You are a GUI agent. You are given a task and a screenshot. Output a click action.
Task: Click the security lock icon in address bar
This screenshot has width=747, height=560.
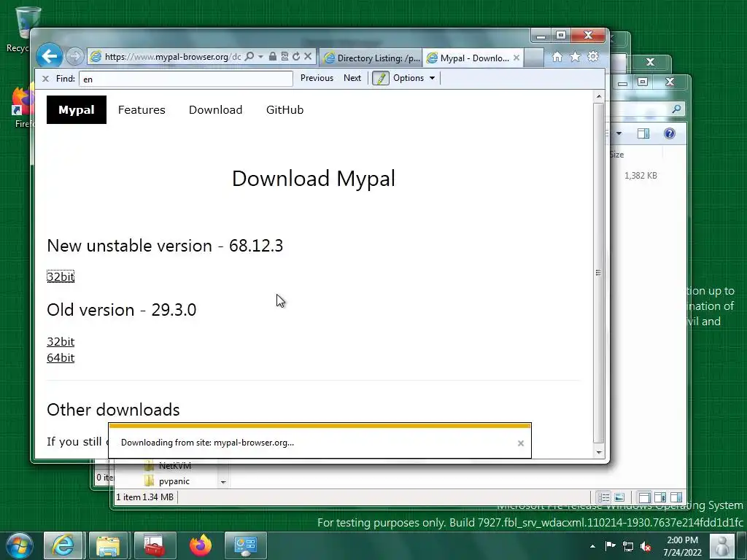tap(273, 57)
